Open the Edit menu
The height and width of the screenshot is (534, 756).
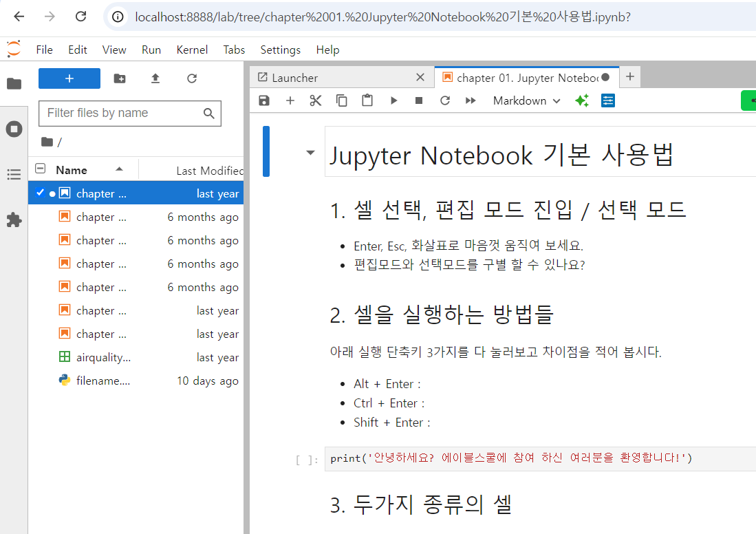[x=78, y=50]
